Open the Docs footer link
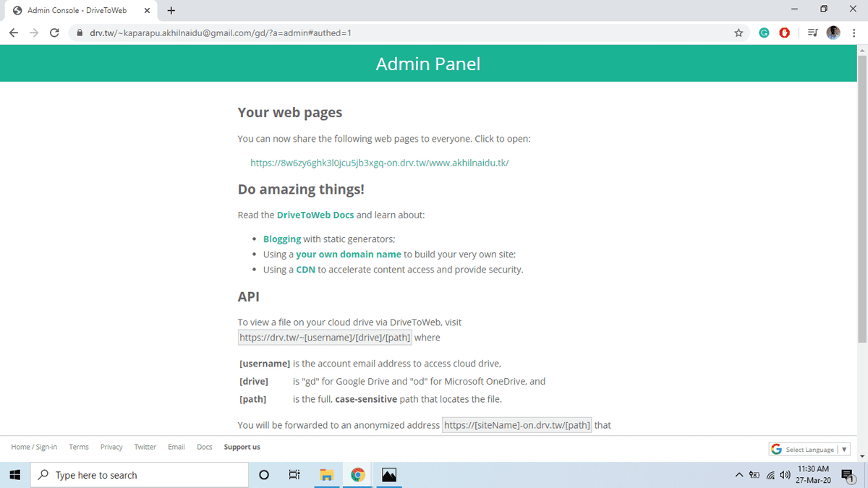 point(205,447)
